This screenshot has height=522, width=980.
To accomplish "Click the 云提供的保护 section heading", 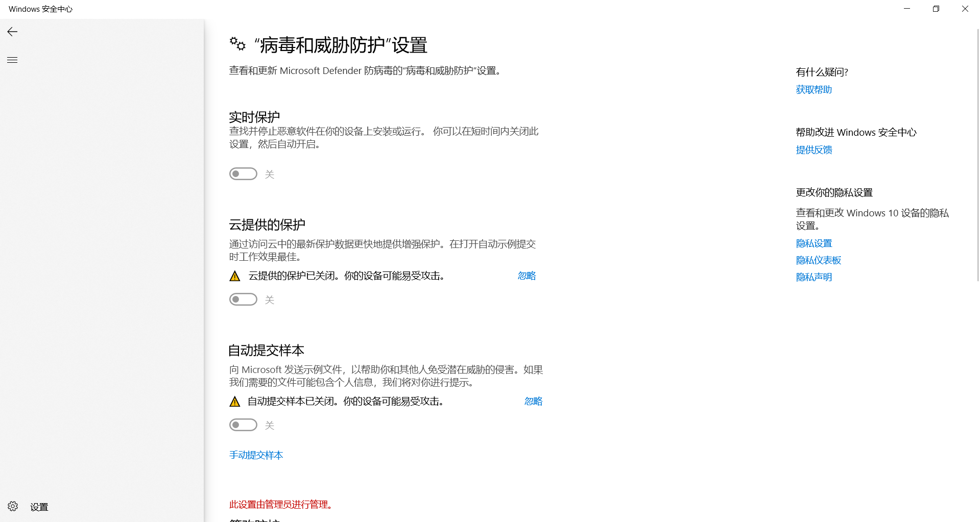I will [267, 225].
